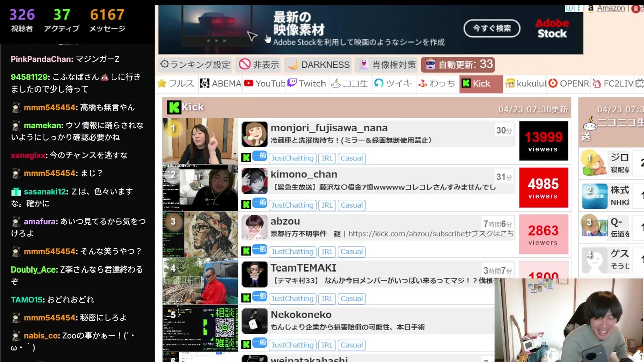Image resolution: width=644 pixels, height=362 pixels.
Task: Open Nekokoneko stream thumbnail
Action: coord(200,328)
